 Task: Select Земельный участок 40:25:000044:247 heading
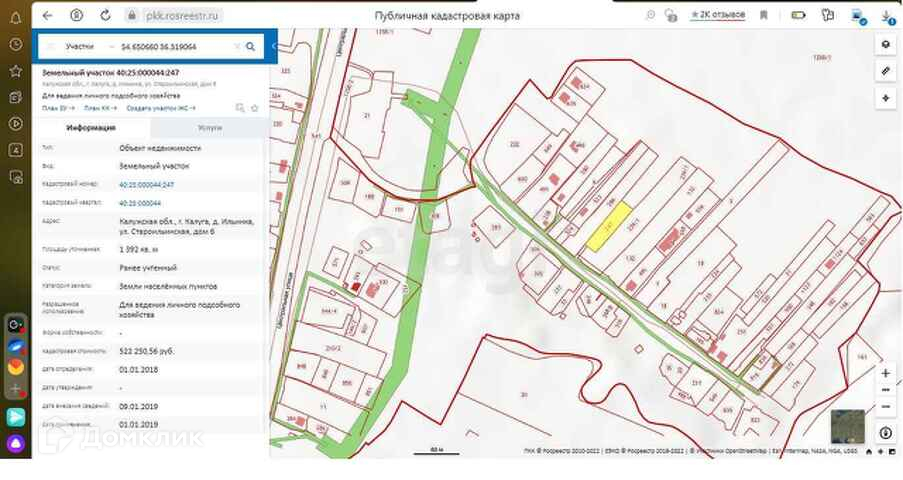(111, 73)
